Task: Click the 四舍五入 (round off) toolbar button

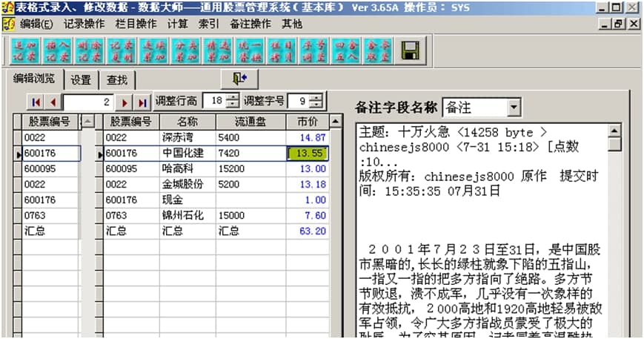Action: click(345, 50)
